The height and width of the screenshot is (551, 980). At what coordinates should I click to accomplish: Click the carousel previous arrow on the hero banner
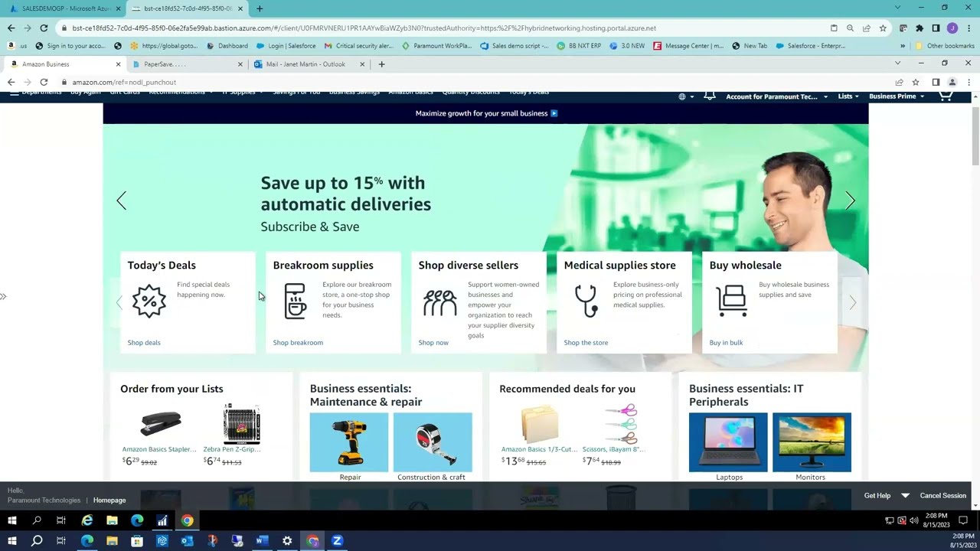coord(121,201)
